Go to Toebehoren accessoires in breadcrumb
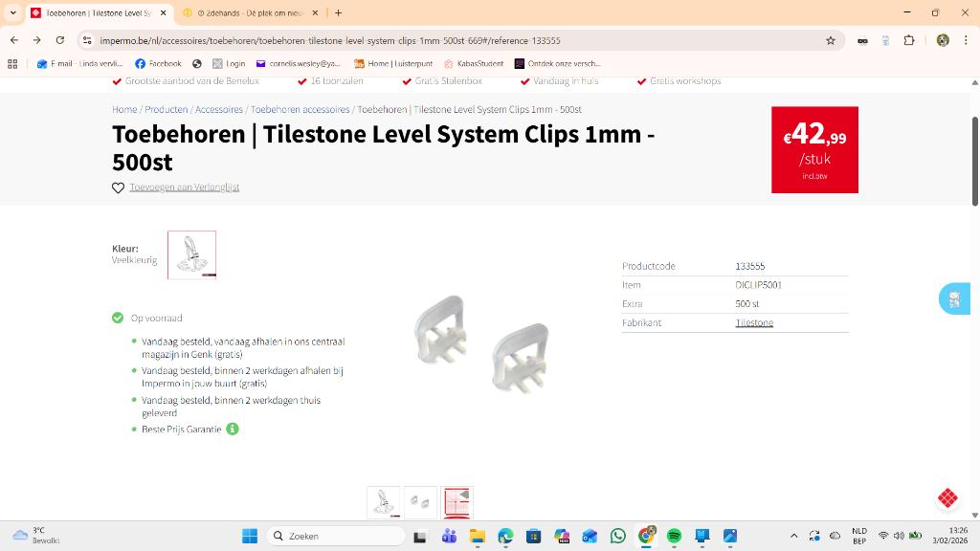This screenshot has width=980, height=551. coord(300,109)
